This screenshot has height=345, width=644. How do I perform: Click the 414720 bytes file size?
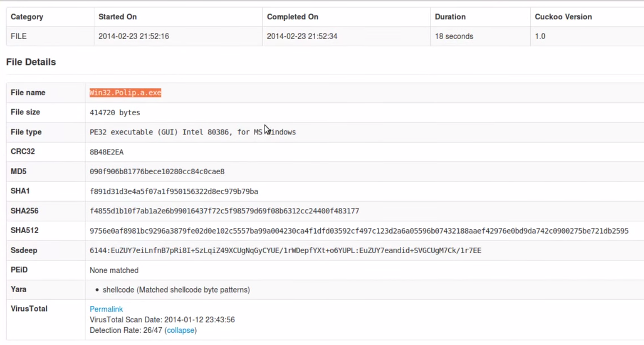[115, 112]
